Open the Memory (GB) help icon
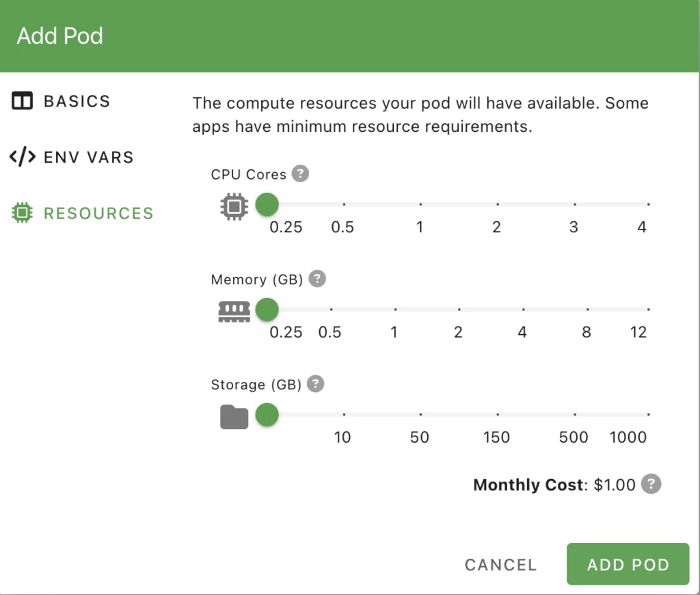 [317, 279]
